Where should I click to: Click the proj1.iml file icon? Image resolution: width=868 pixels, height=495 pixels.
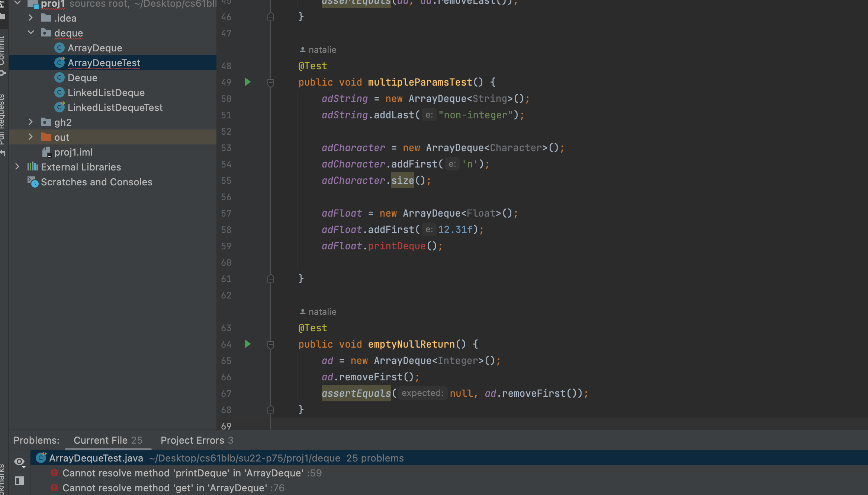[46, 152]
